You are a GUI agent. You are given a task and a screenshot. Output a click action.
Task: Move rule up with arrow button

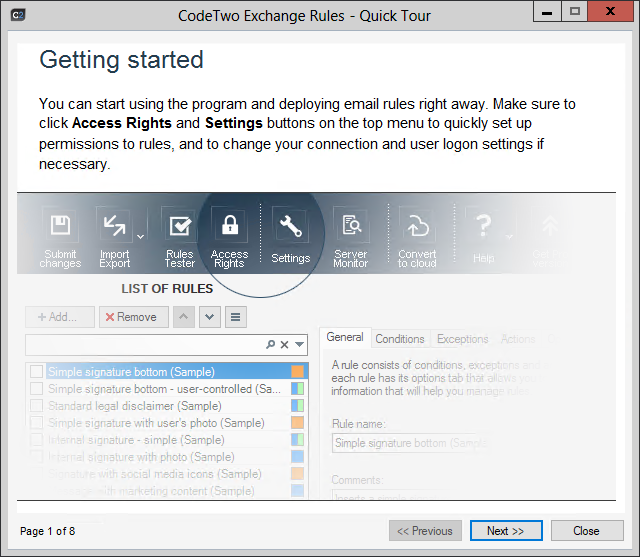[184, 317]
